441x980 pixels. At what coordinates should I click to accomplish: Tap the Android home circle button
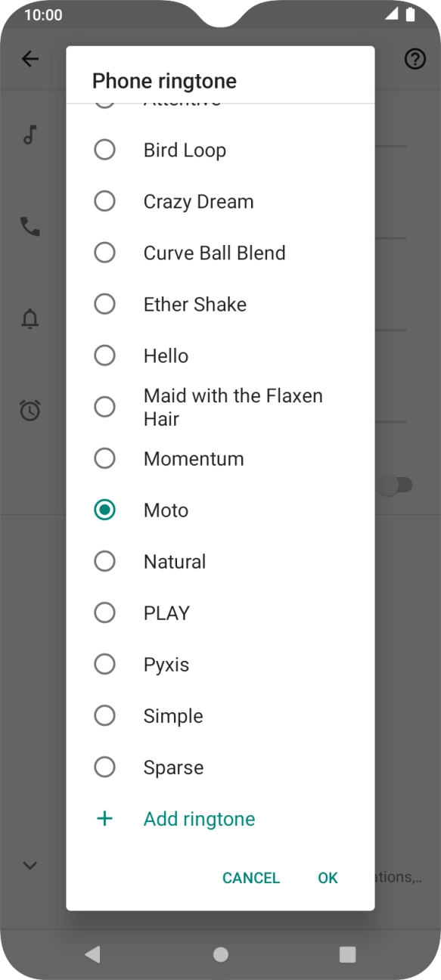(220, 954)
